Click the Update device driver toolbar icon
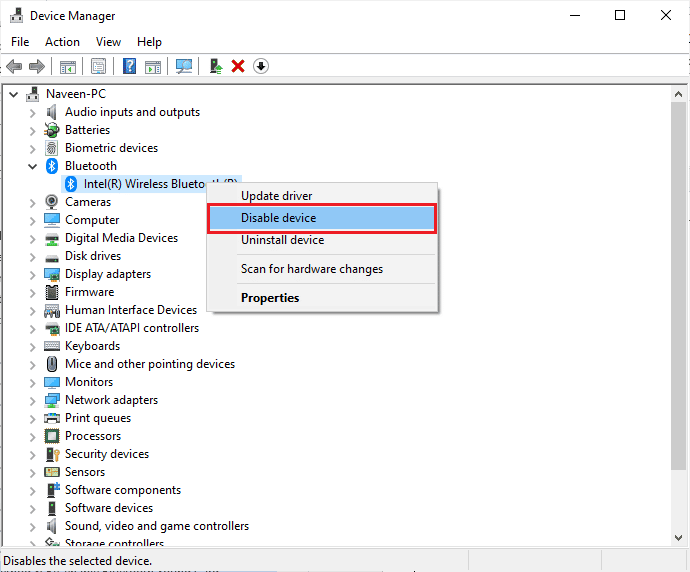The image size is (690, 572). (x=216, y=66)
